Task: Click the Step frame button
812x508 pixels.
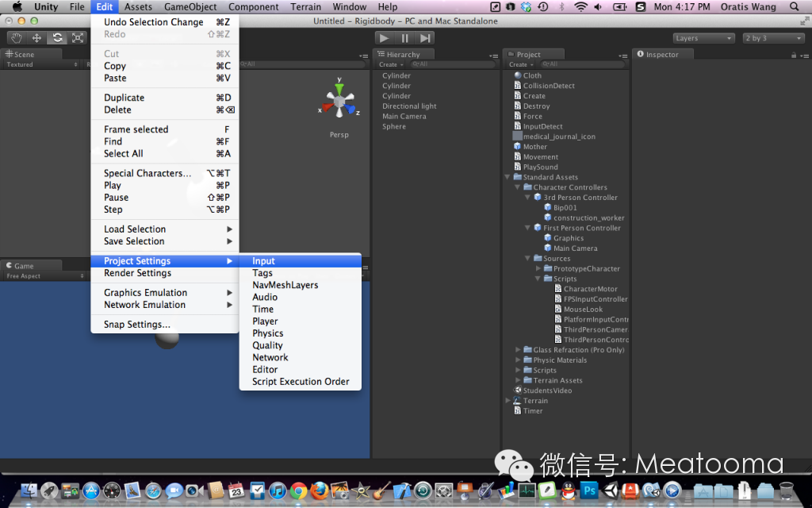Action: point(425,38)
